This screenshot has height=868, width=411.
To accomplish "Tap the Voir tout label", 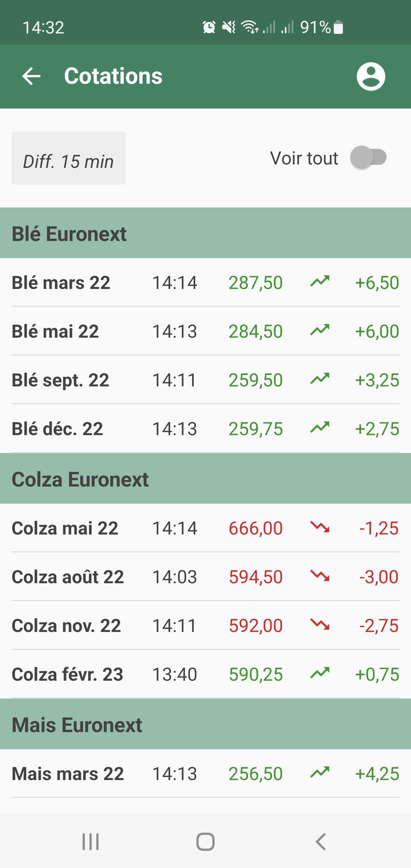I will coord(304,158).
